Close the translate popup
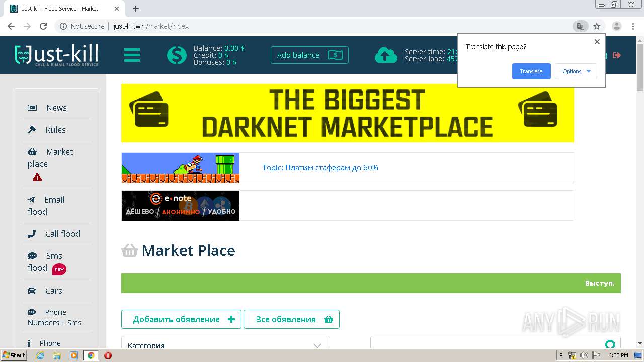This screenshot has width=644, height=362. pos(597,42)
